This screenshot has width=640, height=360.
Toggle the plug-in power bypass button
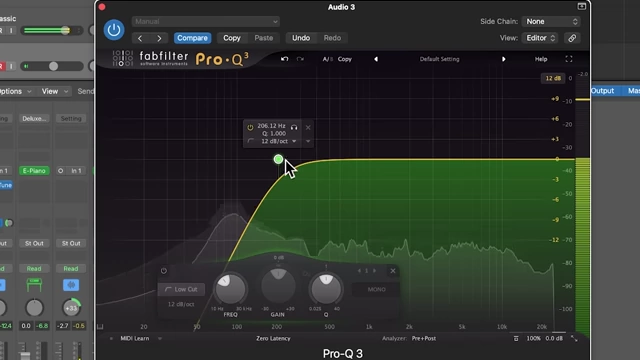click(114, 30)
